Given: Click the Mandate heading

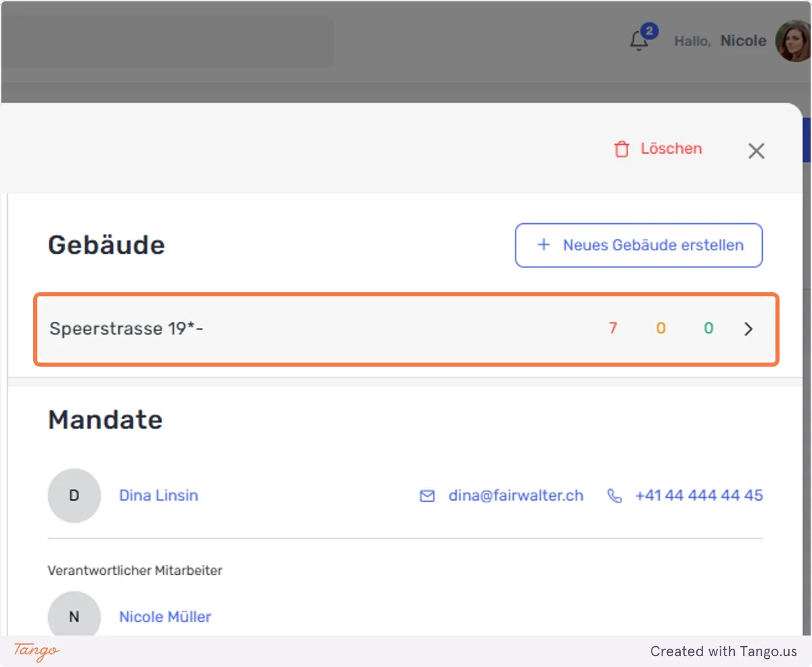Looking at the screenshot, I should (106, 420).
